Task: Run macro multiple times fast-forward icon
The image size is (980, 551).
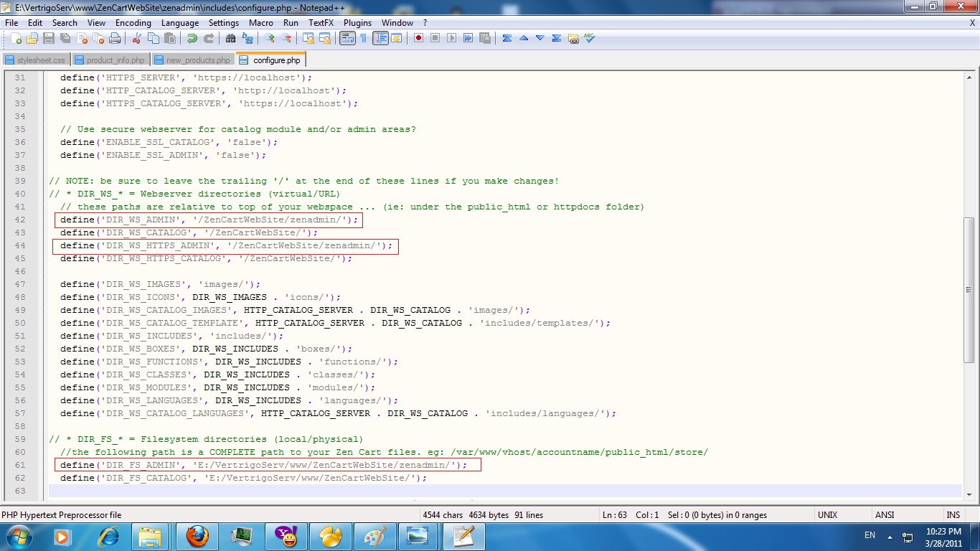Action: tap(468, 38)
